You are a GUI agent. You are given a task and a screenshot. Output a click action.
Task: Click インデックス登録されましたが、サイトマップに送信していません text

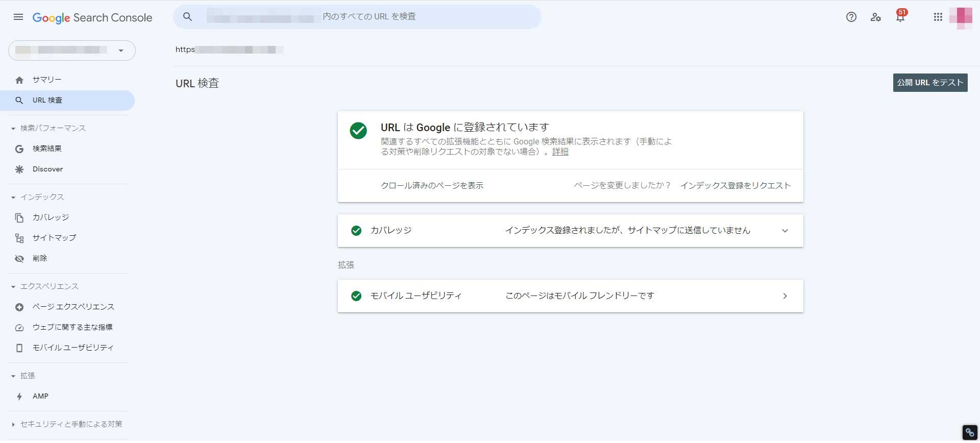coord(627,231)
